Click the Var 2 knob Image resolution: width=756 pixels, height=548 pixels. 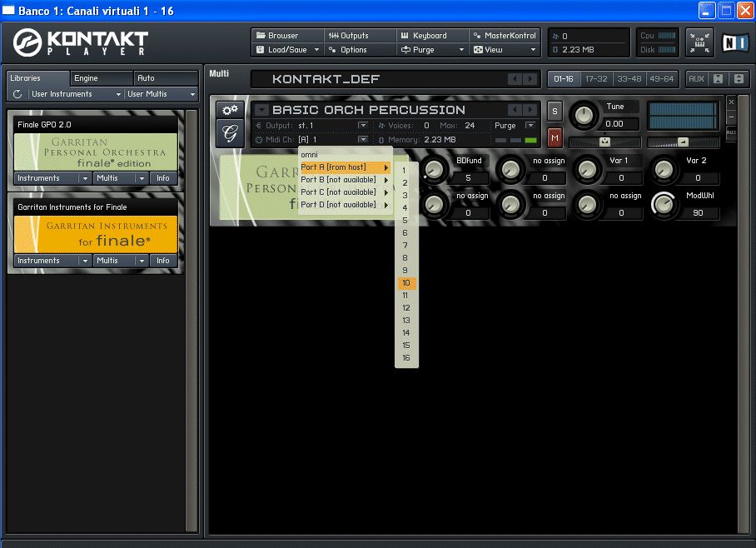click(x=664, y=169)
